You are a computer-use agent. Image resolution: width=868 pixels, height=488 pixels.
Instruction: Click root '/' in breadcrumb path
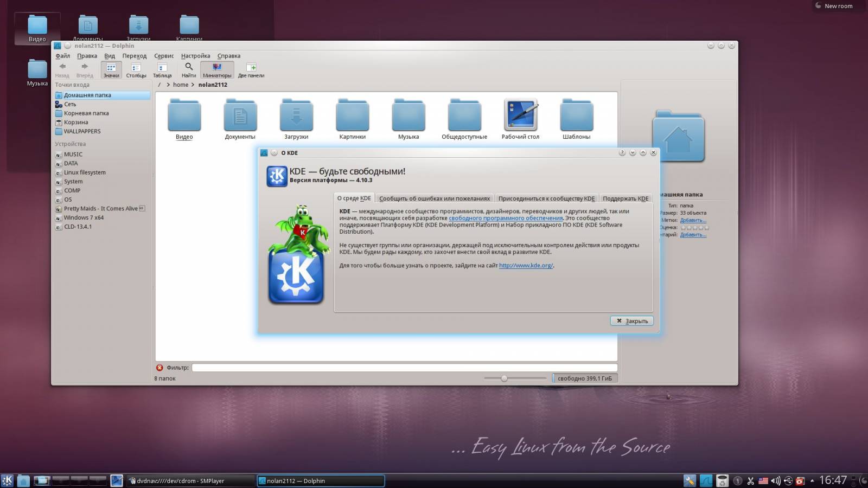159,85
